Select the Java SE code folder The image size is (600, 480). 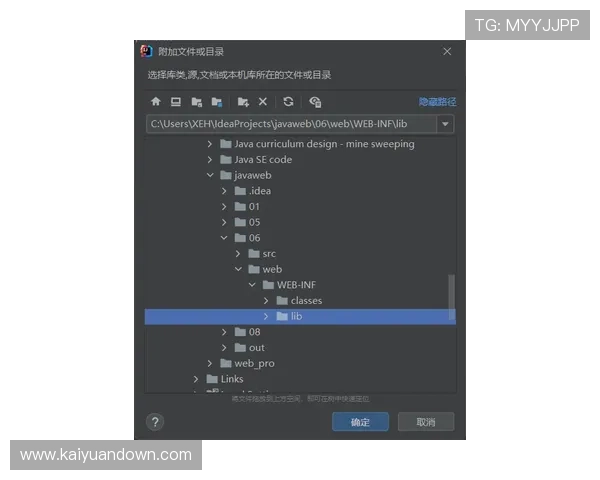(x=263, y=159)
